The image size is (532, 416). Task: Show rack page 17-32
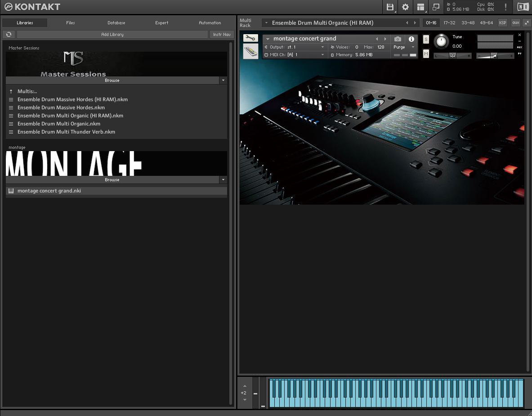449,23
